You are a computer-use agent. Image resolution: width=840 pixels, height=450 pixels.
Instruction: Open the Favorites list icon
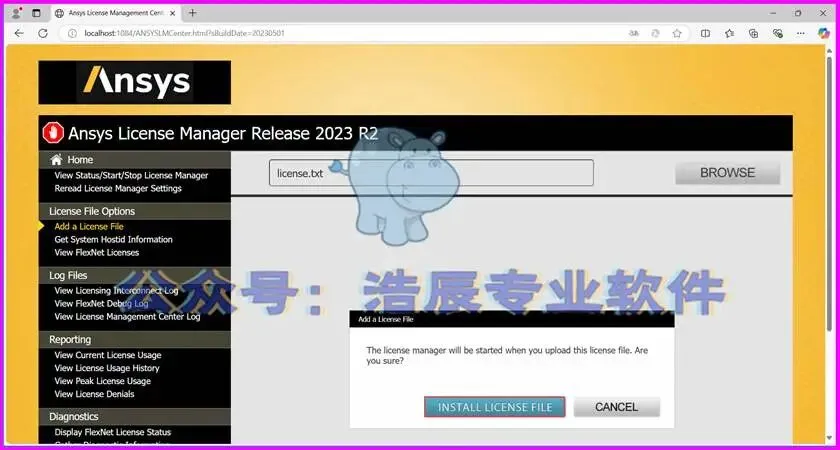coord(729,33)
